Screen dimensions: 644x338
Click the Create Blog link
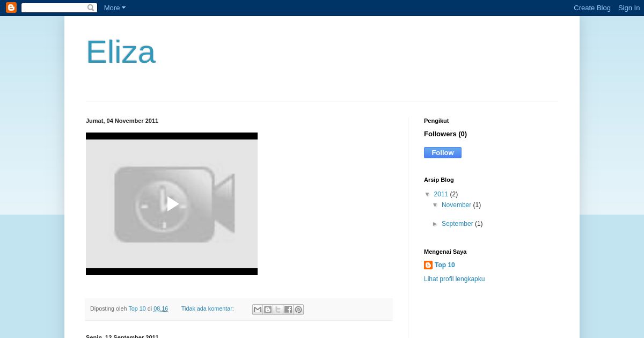[x=592, y=8]
